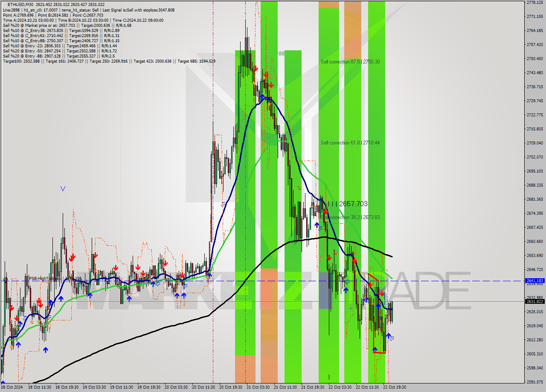Image resolution: width=546 pixels, height=392 pixels.
Task: Click the '| | | 2657.703' chart label
Action: [x=347, y=204]
